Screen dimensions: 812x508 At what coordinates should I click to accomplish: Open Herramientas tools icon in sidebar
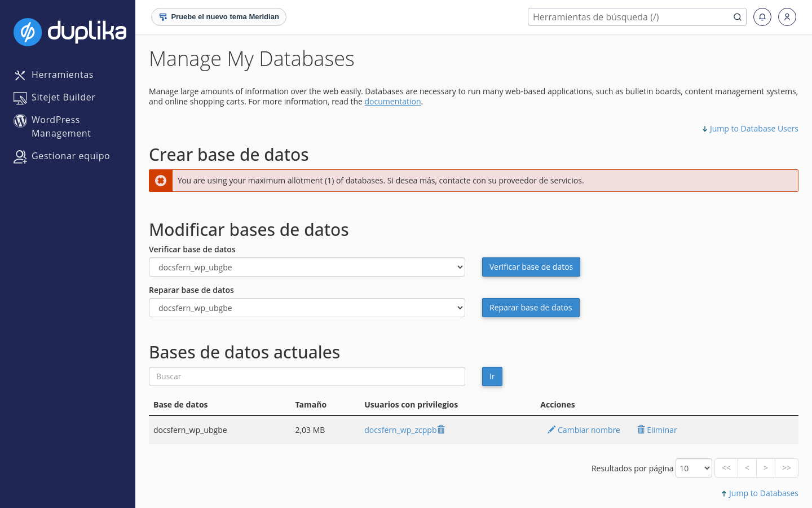pos(20,75)
